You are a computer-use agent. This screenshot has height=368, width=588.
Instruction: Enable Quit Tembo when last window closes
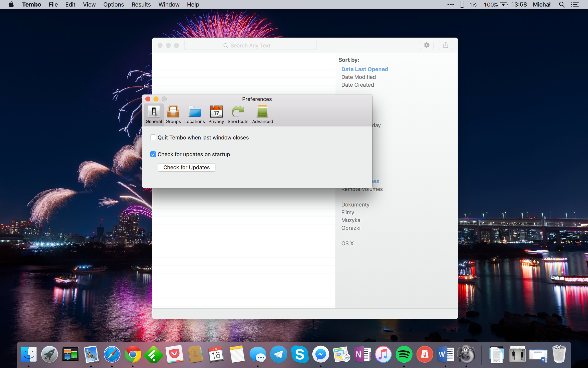pyautogui.click(x=153, y=137)
